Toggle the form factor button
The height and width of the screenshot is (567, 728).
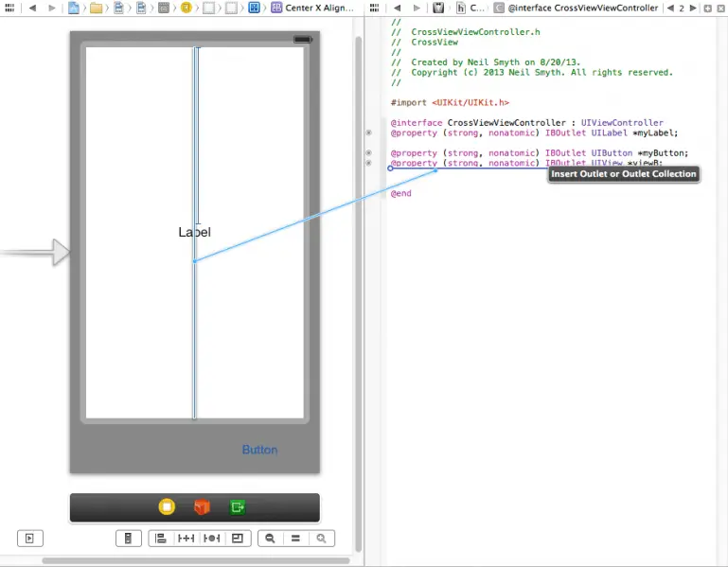click(x=129, y=539)
